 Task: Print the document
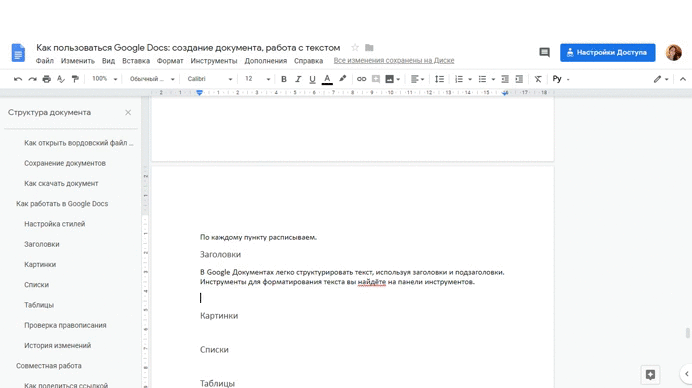pos(46,79)
